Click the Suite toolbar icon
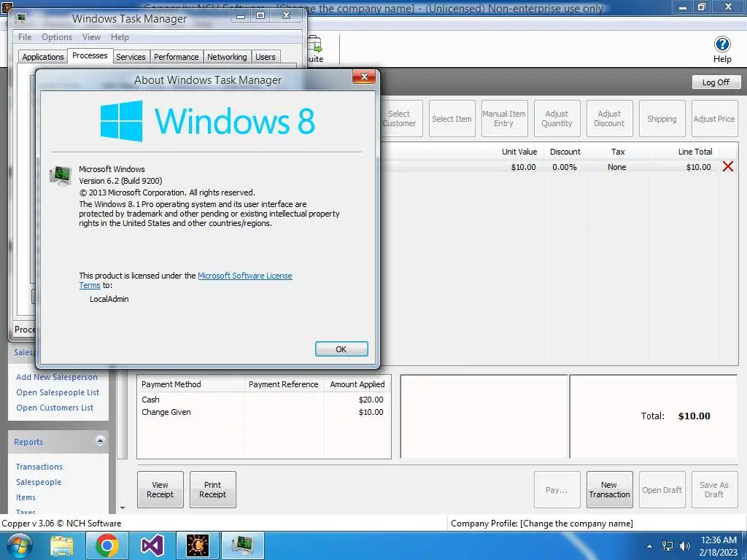747x560 pixels. click(x=315, y=50)
